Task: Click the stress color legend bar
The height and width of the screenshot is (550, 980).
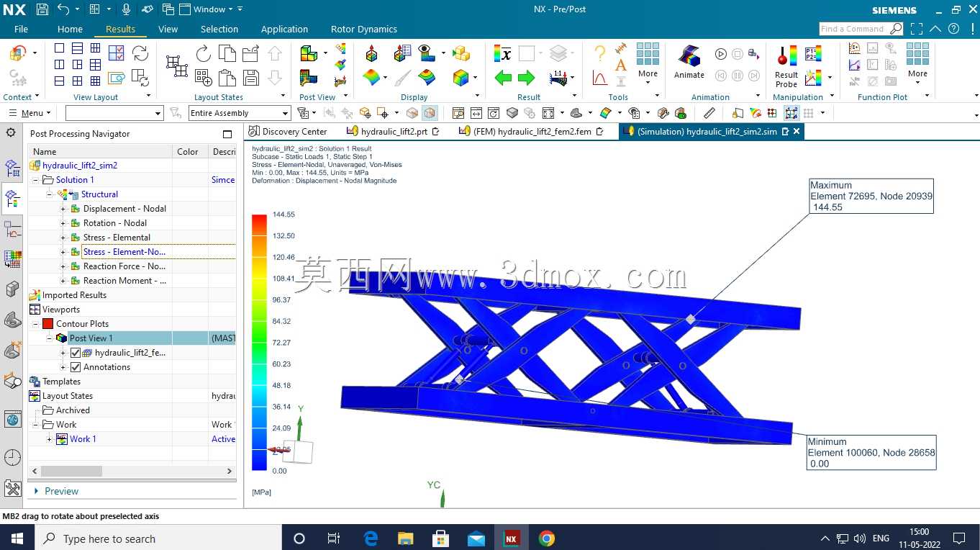Action: click(x=259, y=343)
